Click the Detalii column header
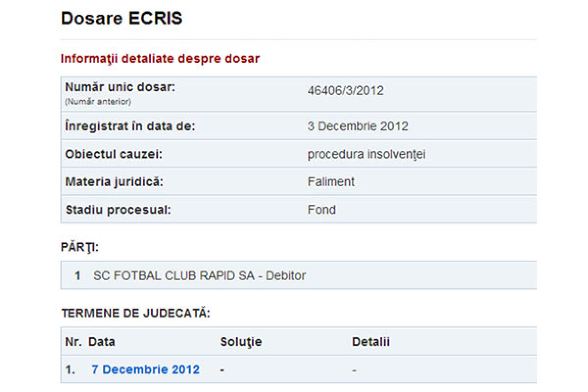 (370, 342)
